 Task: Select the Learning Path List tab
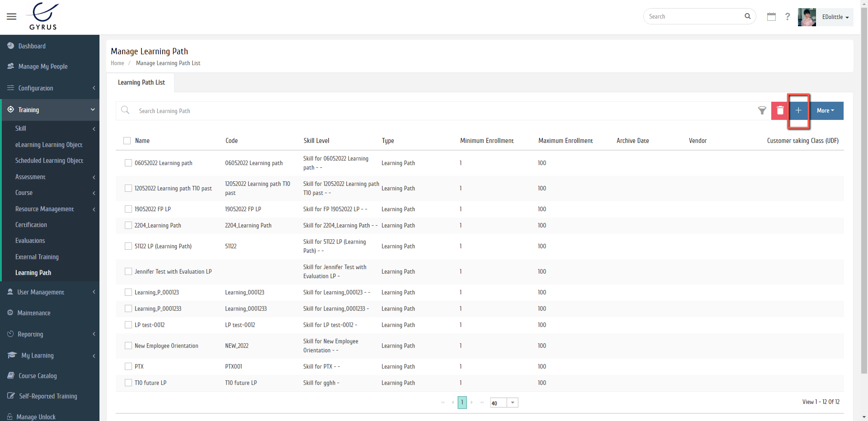tap(141, 82)
